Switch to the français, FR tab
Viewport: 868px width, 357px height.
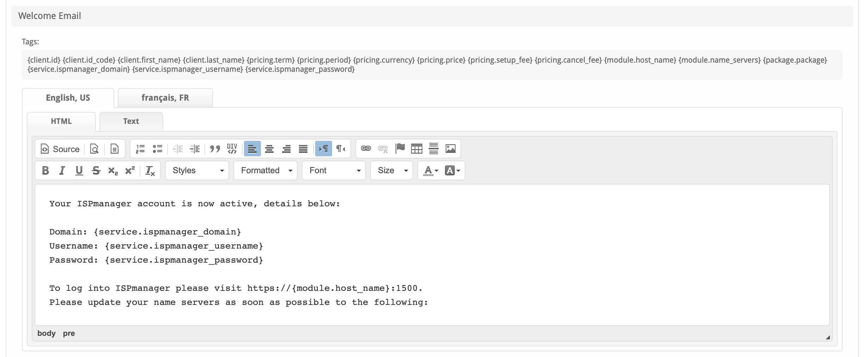pos(165,98)
